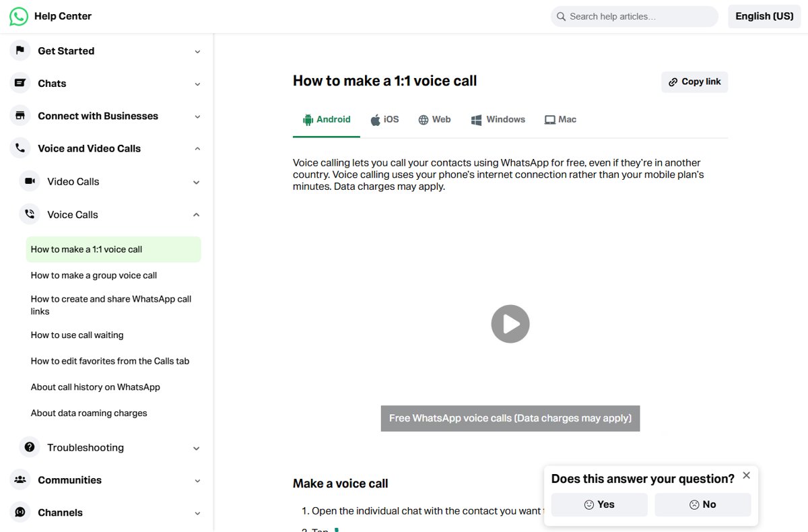Click the WhatsApp logo icon
Image resolution: width=808 pixels, height=532 pixels.
[19, 16]
